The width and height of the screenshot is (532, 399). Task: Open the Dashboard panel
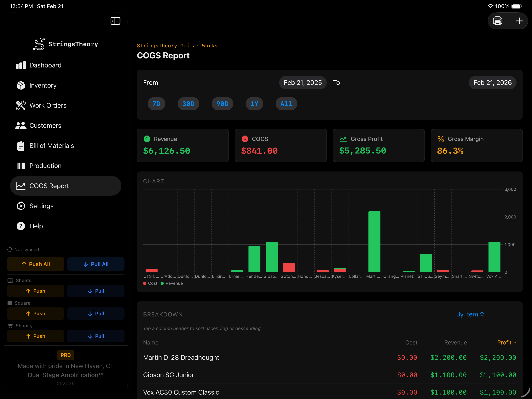[x=45, y=65]
